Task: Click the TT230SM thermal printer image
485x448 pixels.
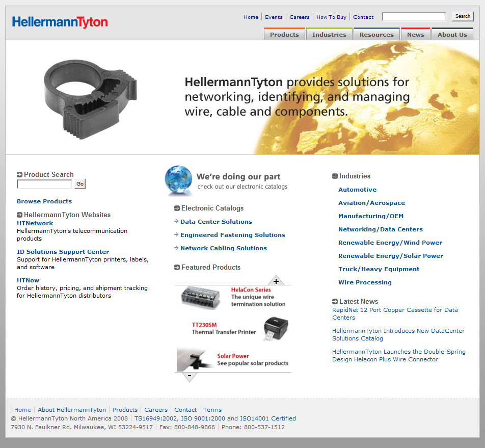Action: 275,329
